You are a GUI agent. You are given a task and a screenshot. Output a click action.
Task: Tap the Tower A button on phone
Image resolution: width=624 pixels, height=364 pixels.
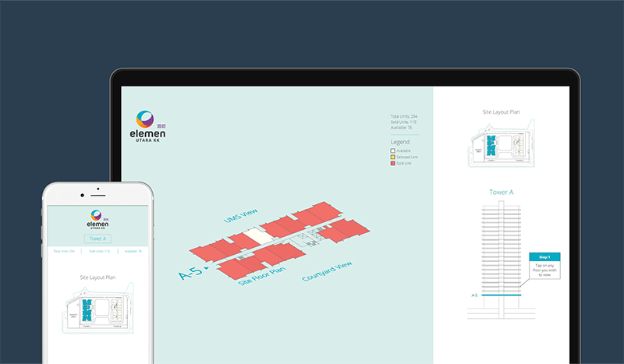pos(99,239)
